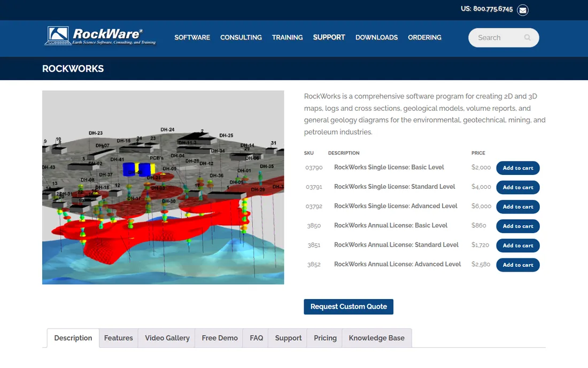588x368 pixels.
Task: Add Annual License Basic Level to cart
Action: (x=518, y=226)
